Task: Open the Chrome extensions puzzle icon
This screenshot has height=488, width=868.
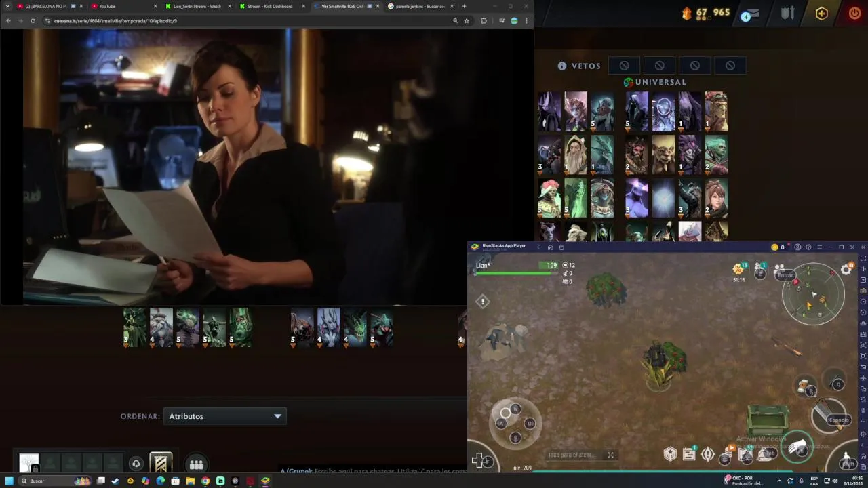Action: (484, 21)
